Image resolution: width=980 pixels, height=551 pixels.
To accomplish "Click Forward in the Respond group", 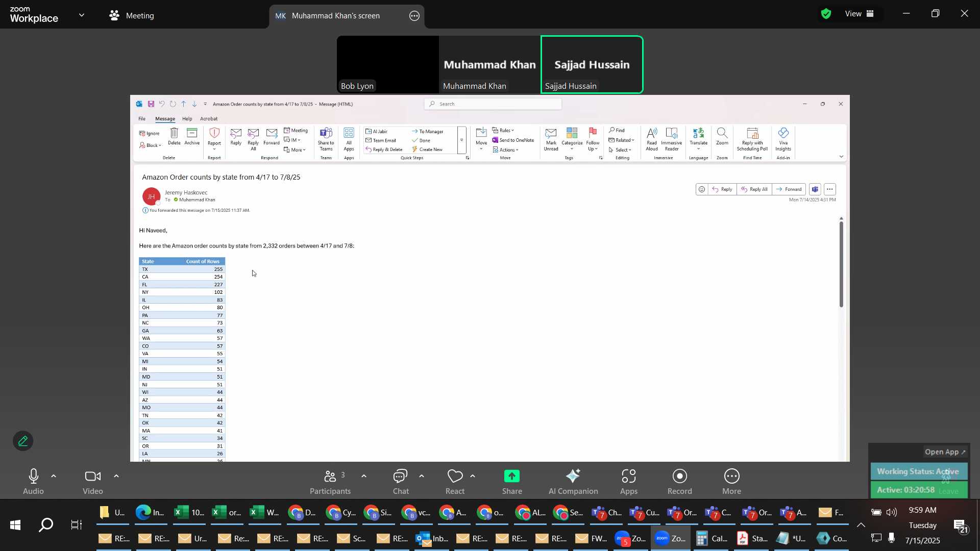I will point(272,138).
